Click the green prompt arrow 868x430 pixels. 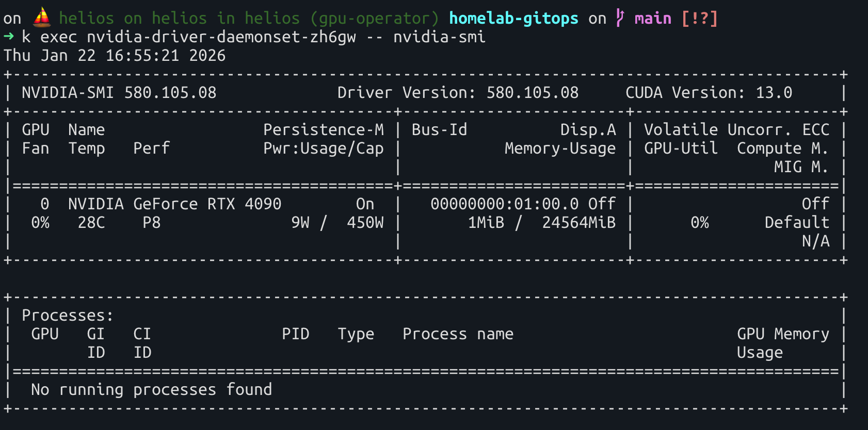(x=9, y=37)
